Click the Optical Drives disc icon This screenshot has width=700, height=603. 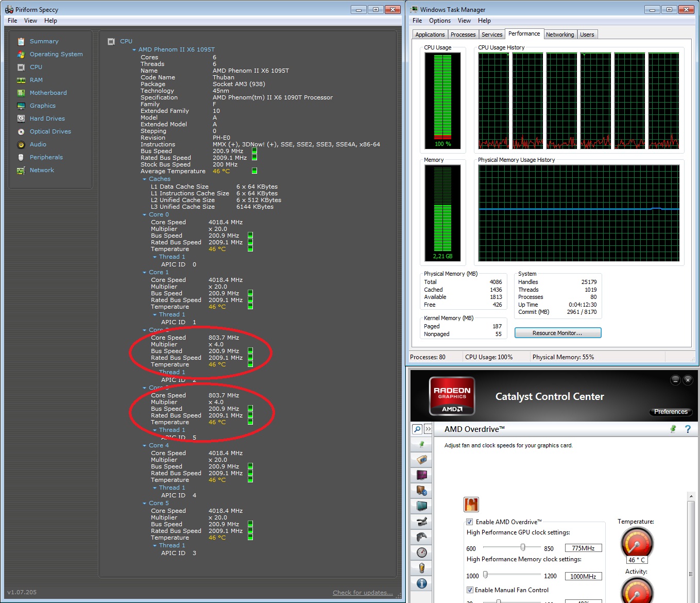(x=21, y=131)
